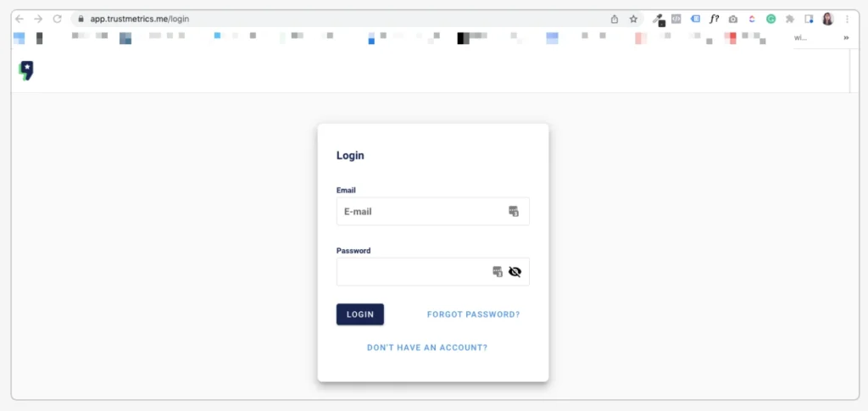Open the Grammarly extension
This screenshot has width=868, height=411.
click(x=771, y=19)
